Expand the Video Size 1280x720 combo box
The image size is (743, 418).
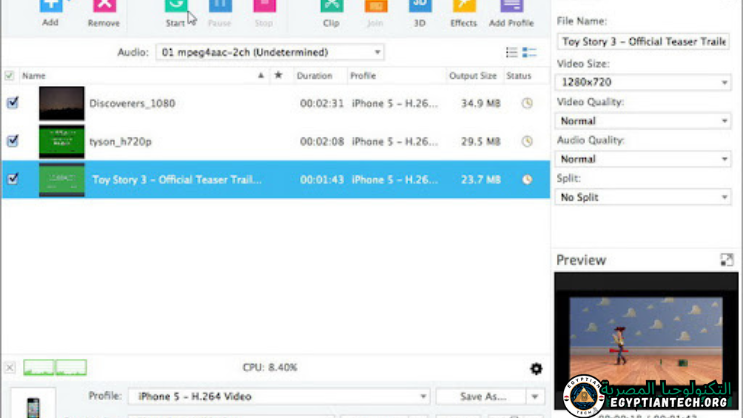coord(645,83)
